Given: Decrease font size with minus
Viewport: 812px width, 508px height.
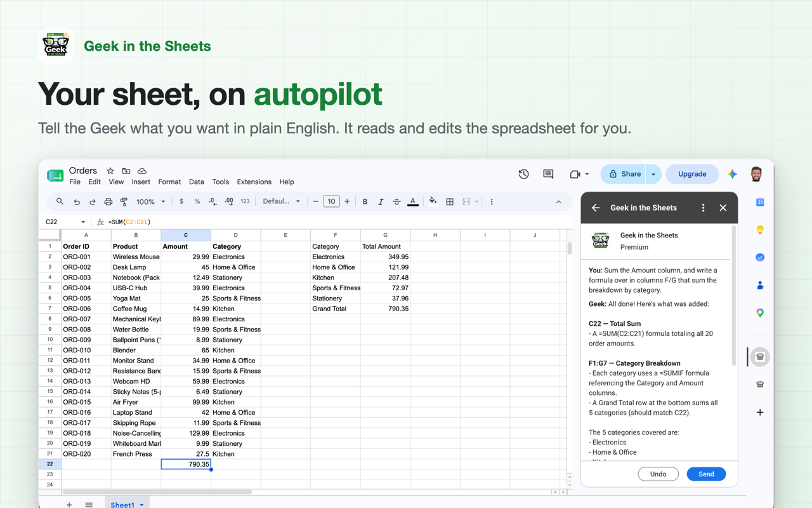Looking at the screenshot, I should (x=315, y=202).
